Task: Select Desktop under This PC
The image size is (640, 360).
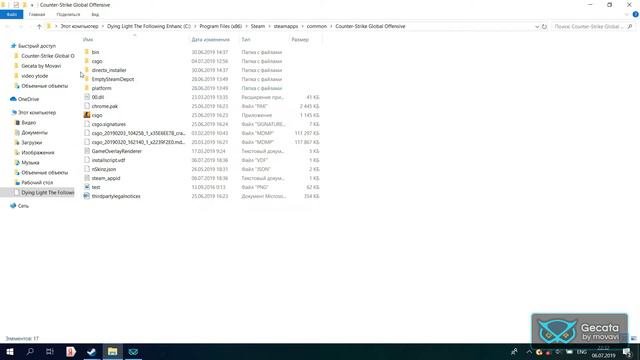Action: pyautogui.click(x=37, y=182)
